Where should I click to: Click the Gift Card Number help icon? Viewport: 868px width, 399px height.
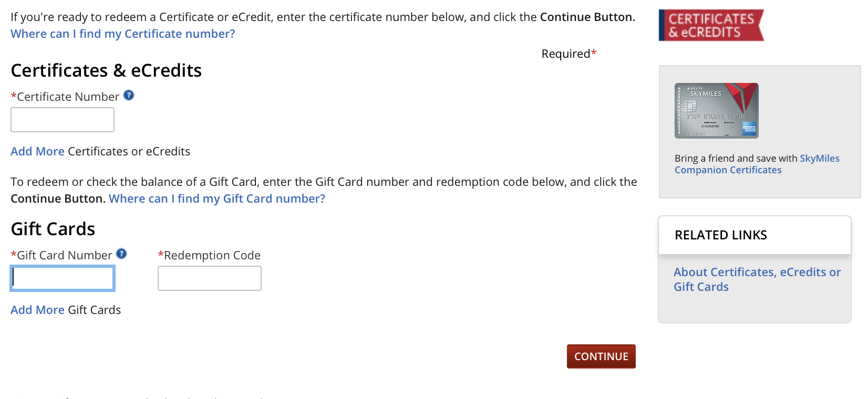pyautogui.click(x=121, y=254)
